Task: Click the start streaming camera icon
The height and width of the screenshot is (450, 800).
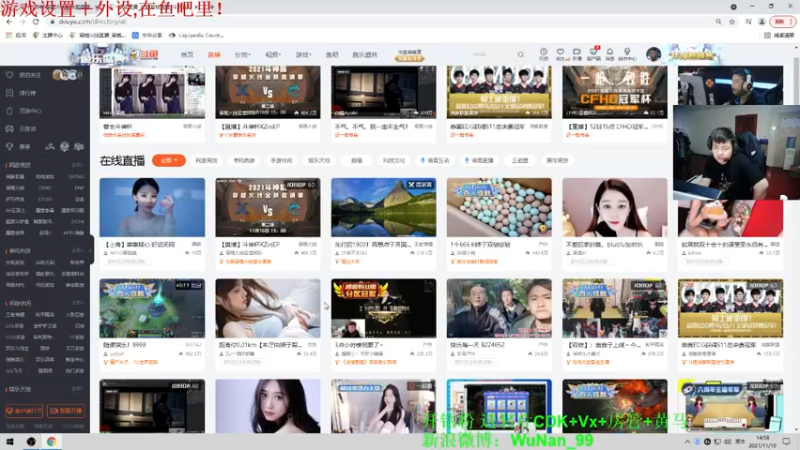Action: 577,52
